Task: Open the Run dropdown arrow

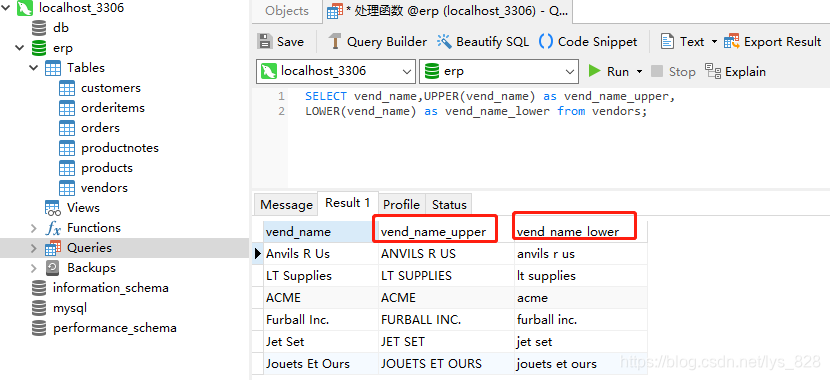Action: pos(639,72)
